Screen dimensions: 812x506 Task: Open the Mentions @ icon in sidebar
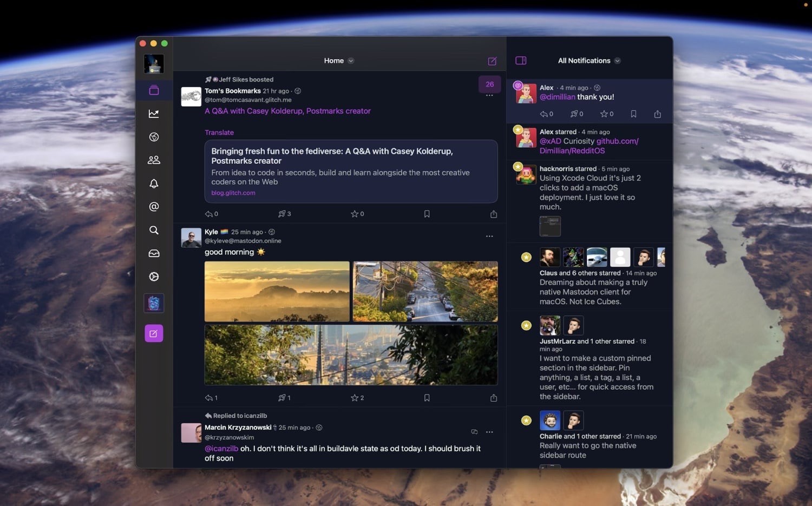[154, 207]
